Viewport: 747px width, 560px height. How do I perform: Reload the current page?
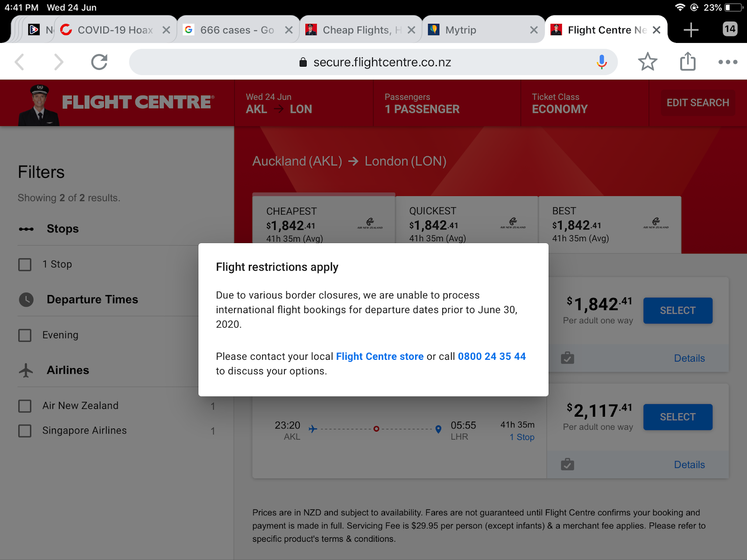pos(99,62)
